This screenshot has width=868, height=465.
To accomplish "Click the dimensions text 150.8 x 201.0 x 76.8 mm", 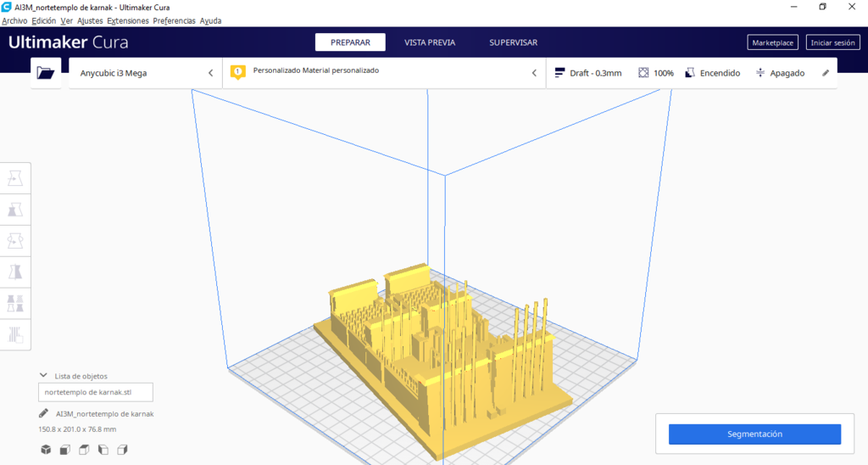I will coord(77,429).
